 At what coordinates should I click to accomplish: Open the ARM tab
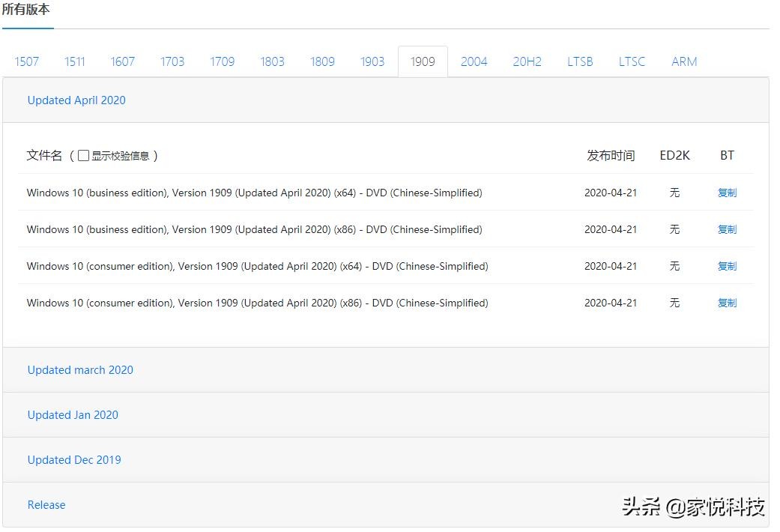(684, 61)
